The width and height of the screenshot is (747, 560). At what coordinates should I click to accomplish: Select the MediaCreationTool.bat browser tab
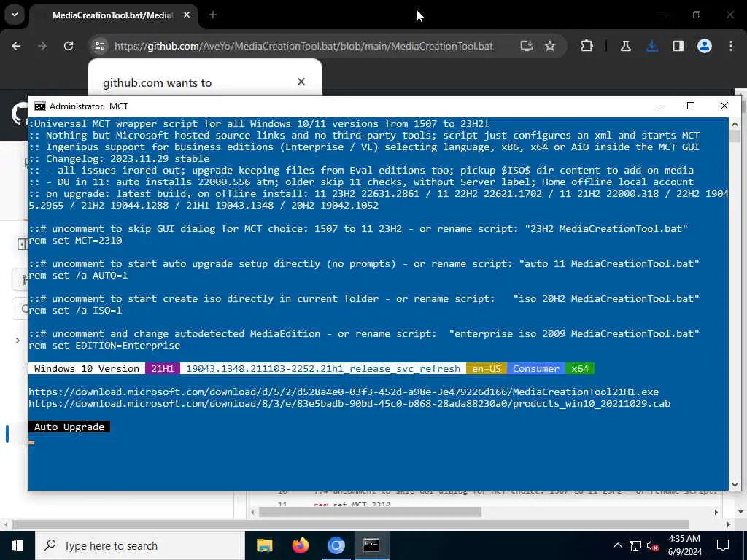pyautogui.click(x=112, y=15)
